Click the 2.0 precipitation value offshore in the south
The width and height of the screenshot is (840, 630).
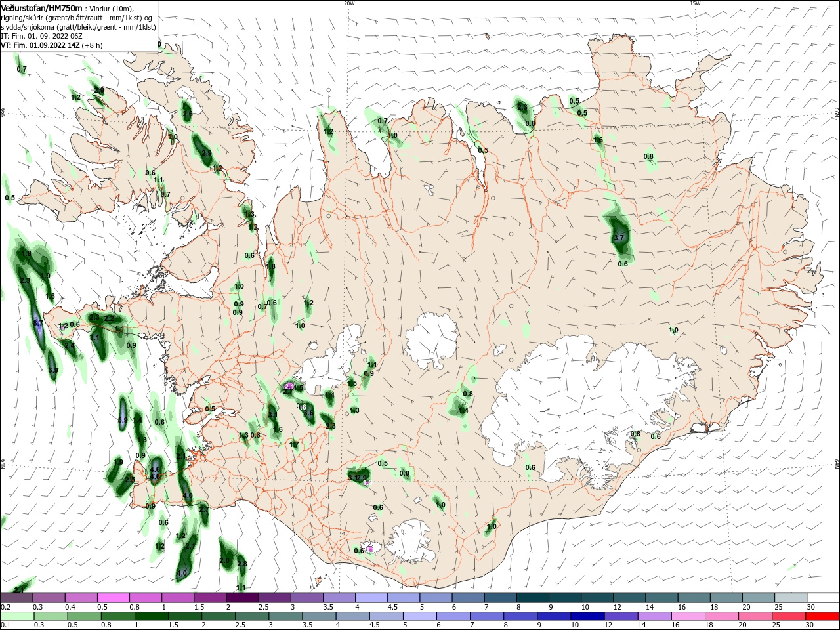click(x=224, y=561)
